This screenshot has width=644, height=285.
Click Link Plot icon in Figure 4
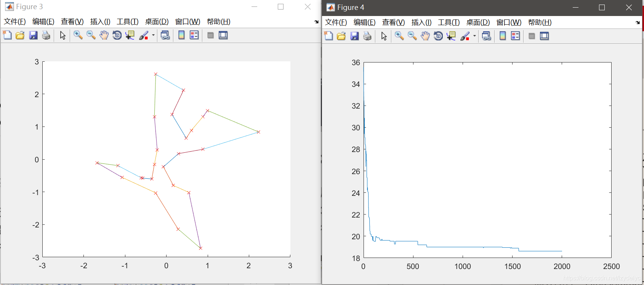pyautogui.click(x=486, y=36)
